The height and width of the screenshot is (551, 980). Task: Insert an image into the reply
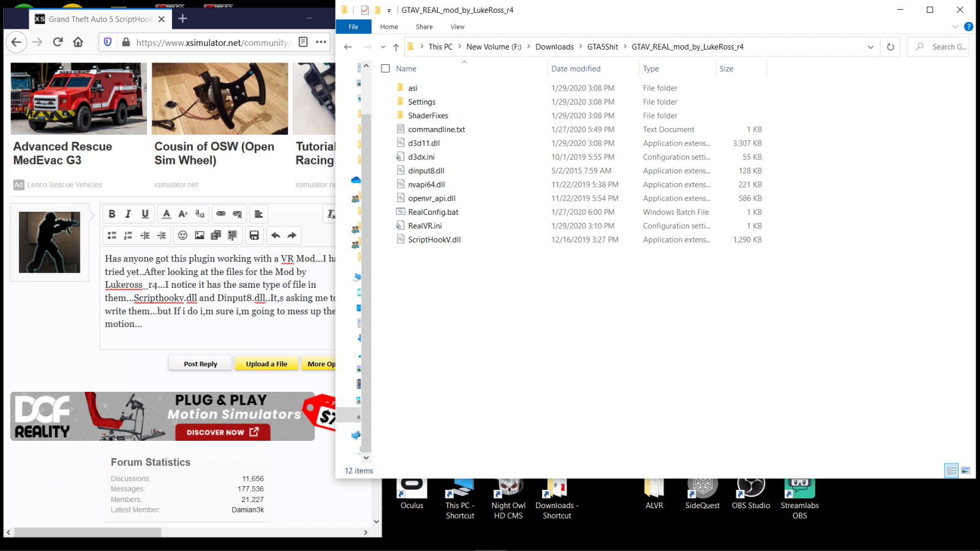(x=200, y=235)
